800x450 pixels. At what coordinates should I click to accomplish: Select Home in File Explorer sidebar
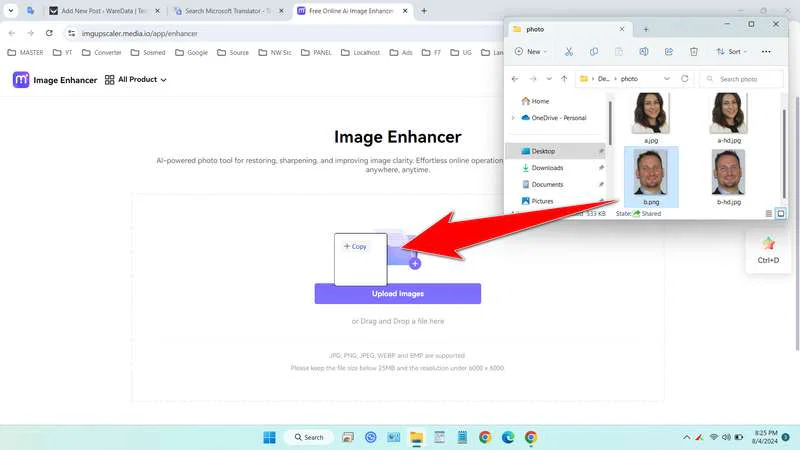pyautogui.click(x=535, y=101)
